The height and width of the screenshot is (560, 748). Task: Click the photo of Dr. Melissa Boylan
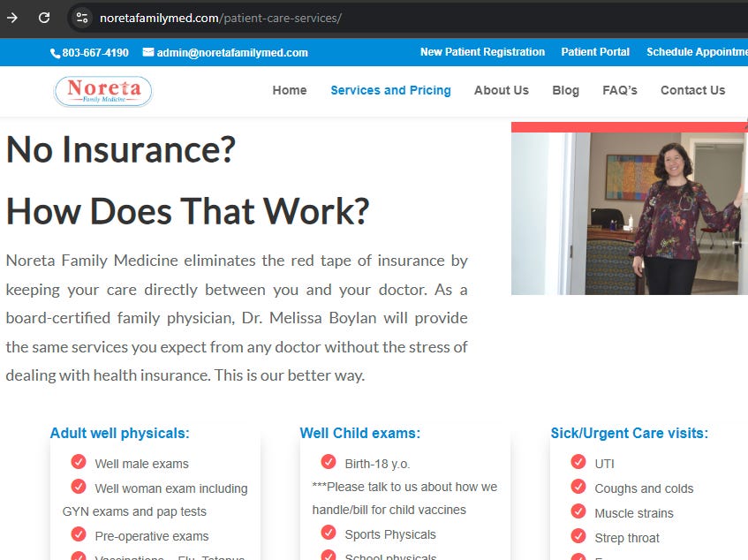tap(630, 213)
